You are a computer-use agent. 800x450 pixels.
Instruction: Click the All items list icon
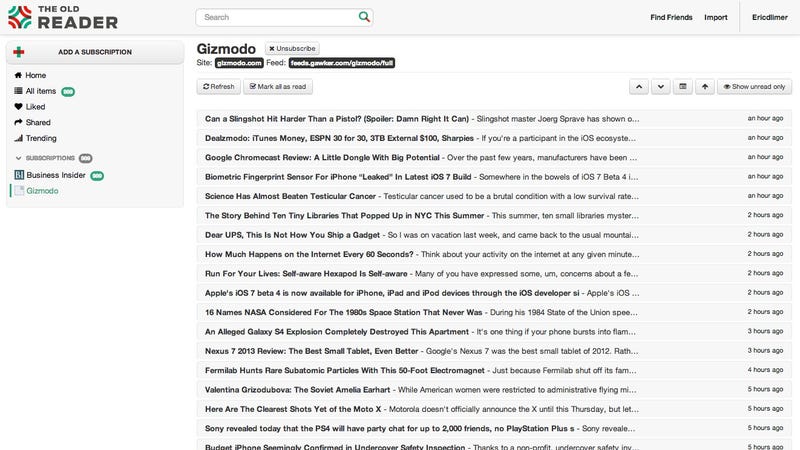(18, 91)
